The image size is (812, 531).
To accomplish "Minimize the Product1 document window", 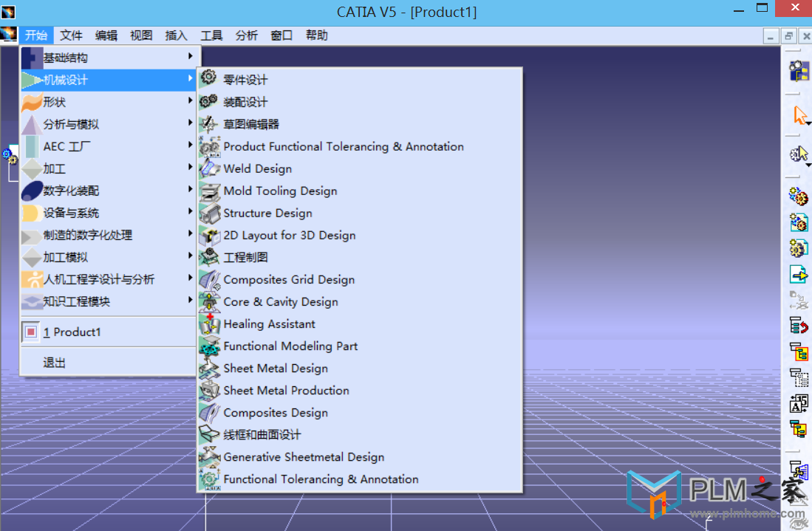I will 771,36.
